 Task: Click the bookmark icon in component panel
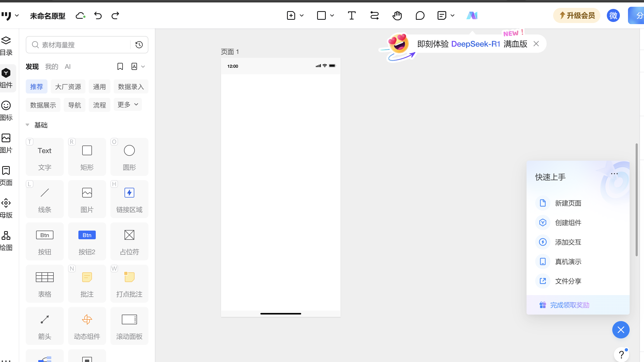tap(120, 67)
